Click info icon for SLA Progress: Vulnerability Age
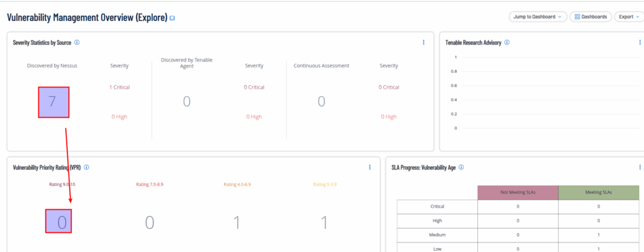Viewport: 644px width, 252px height. (462, 167)
